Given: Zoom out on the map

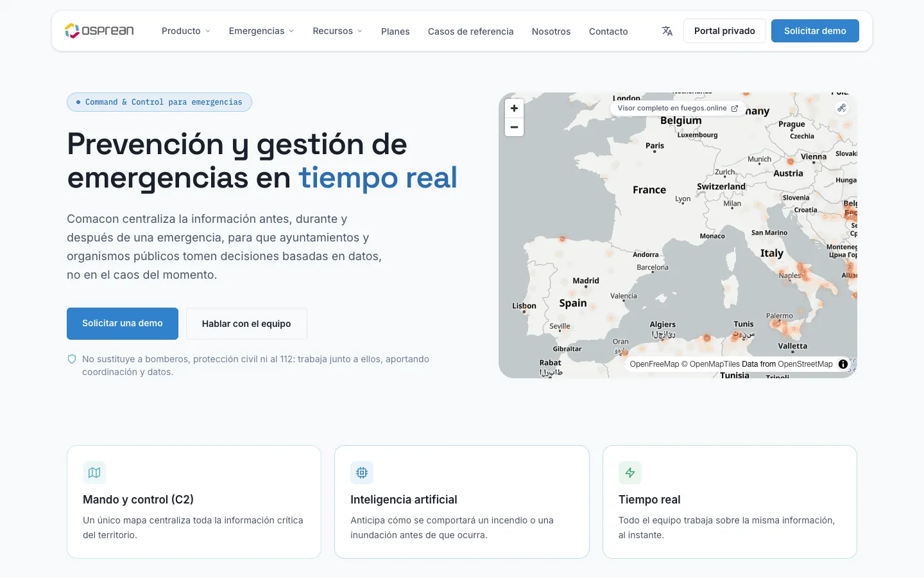Looking at the screenshot, I should (x=514, y=127).
